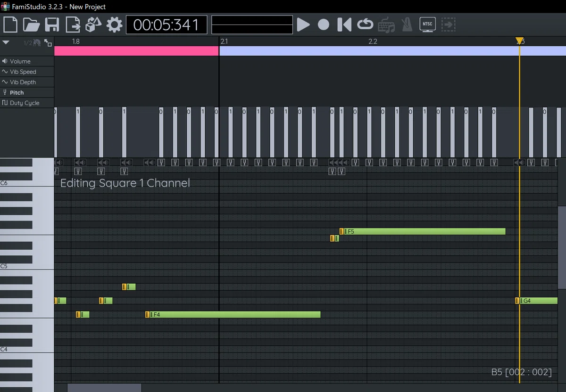This screenshot has height=392, width=566.
Task: Toggle QWERTY keyboard piano input
Action: [x=386, y=24]
